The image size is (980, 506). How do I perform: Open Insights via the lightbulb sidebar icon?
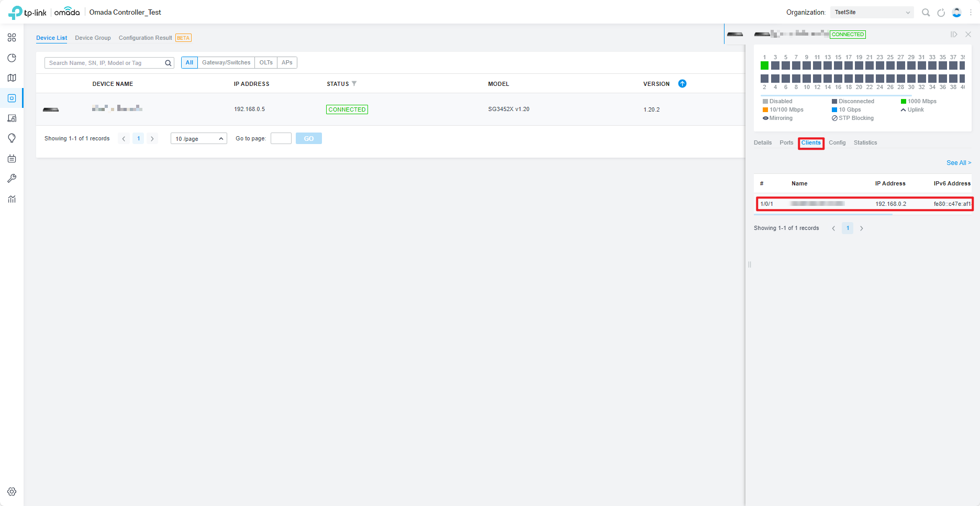pyautogui.click(x=12, y=138)
